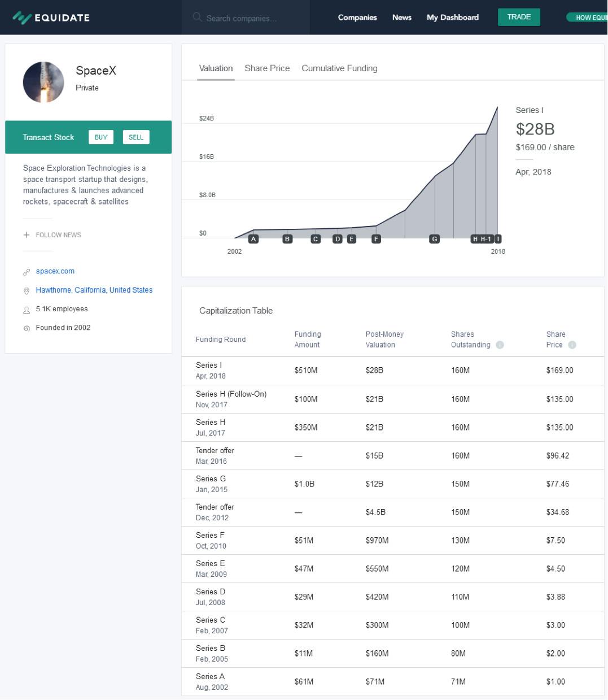The image size is (608, 700).
Task: Click the Equidate logo icon
Action: 21,18
